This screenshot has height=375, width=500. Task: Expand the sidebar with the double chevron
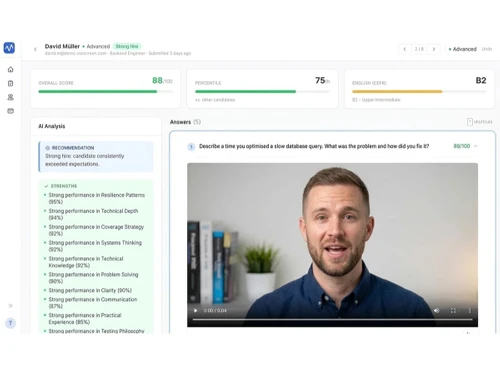tap(10, 306)
